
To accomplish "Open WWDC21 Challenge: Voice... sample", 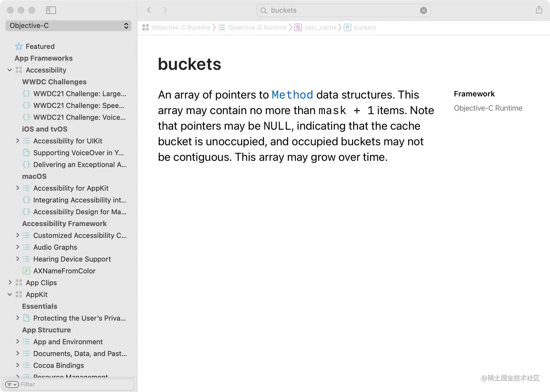I will pyautogui.click(x=79, y=117).
